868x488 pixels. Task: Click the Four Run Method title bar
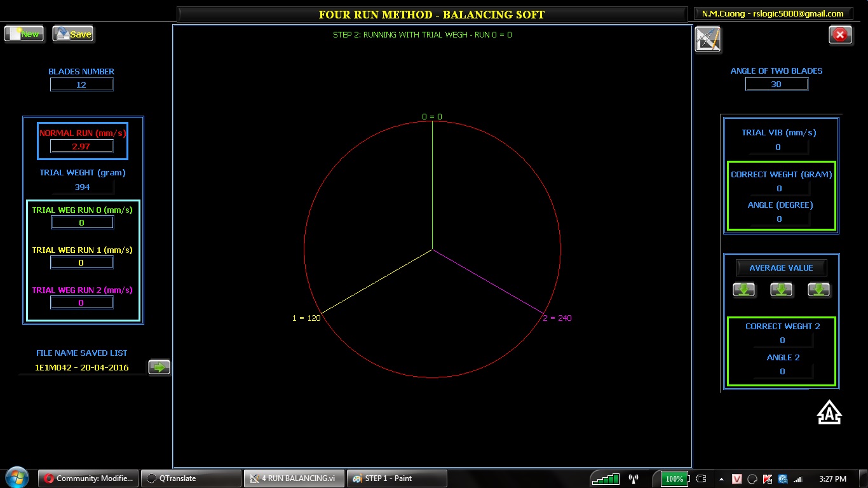pyautogui.click(x=431, y=15)
